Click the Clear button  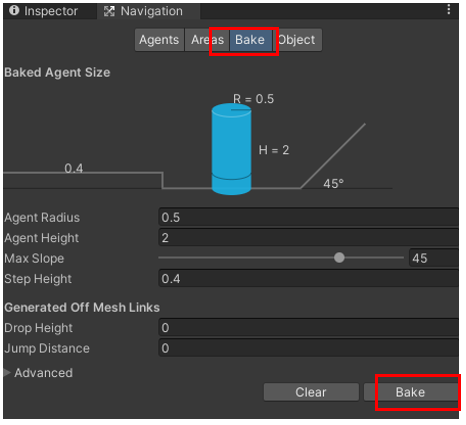[311, 392]
